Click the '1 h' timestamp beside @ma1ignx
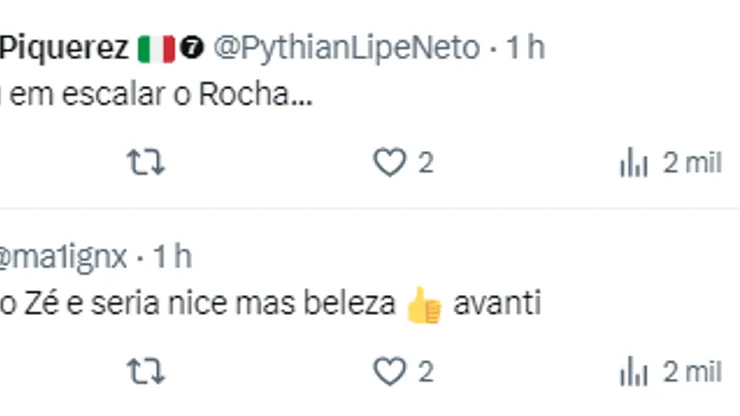Viewport: 740px width, 416px height. coord(170,257)
